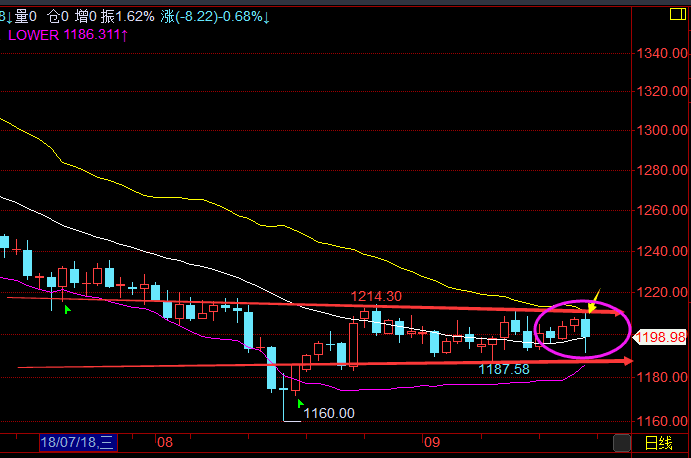Click the 1320.00 price axis label
Image resolution: width=691 pixels, height=458 pixels.
[x=662, y=91]
